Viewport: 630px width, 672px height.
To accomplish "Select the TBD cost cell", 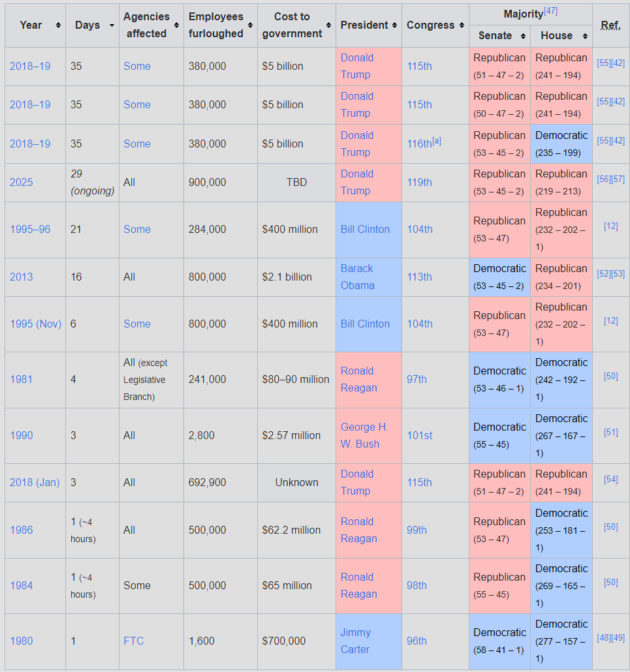I will point(296,183).
